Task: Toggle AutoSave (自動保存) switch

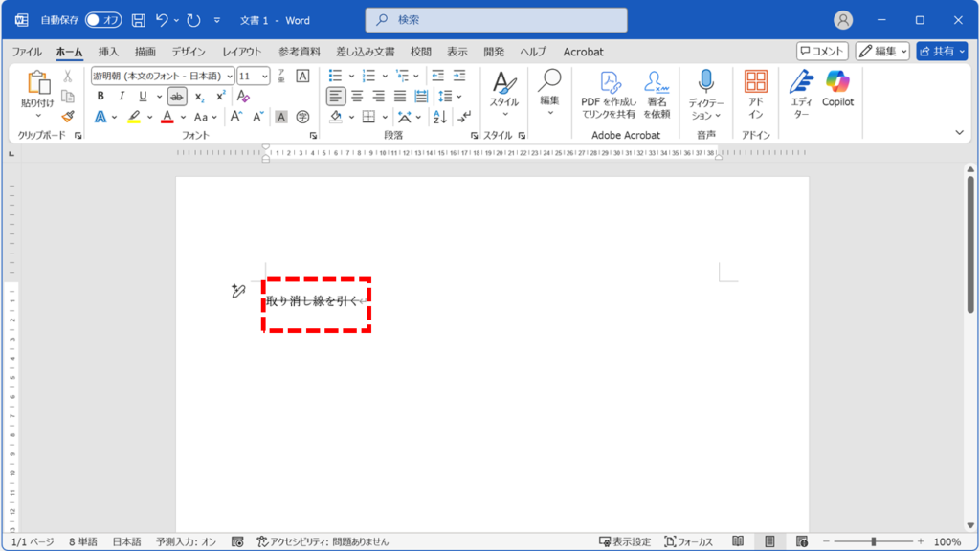Action: (x=103, y=20)
